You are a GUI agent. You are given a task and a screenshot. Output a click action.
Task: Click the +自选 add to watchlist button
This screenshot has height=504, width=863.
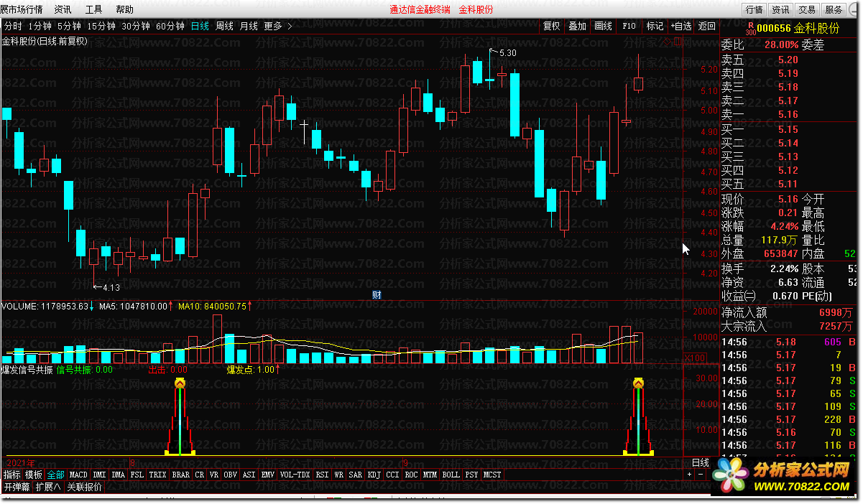tap(681, 26)
